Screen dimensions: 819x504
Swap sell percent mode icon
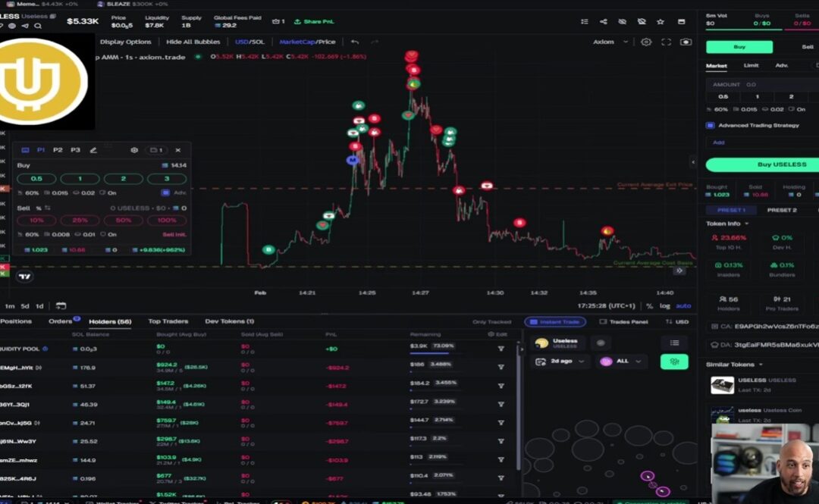pos(48,208)
